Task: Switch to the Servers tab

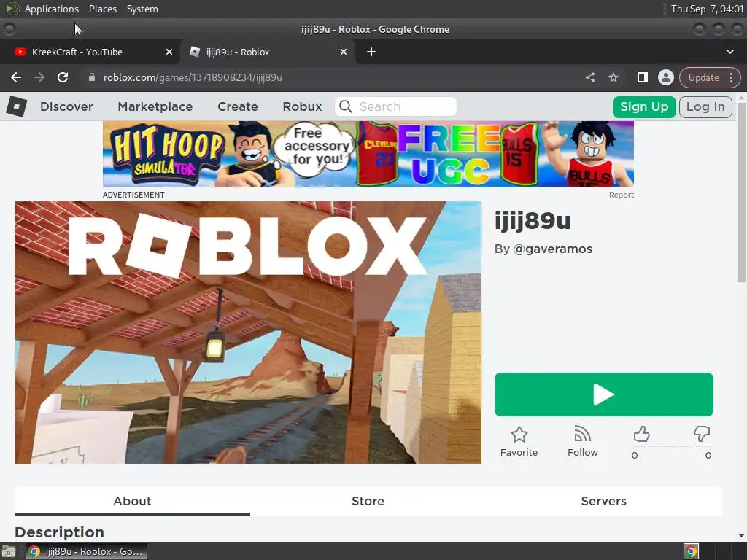Action: click(x=603, y=501)
